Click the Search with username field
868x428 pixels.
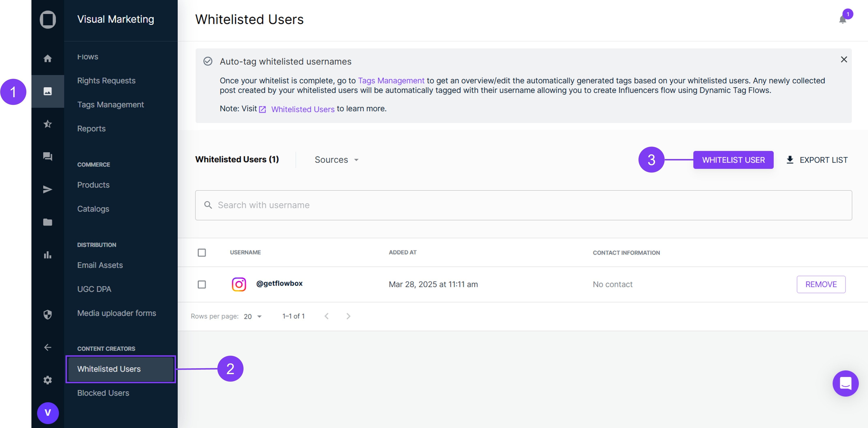tap(523, 205)
